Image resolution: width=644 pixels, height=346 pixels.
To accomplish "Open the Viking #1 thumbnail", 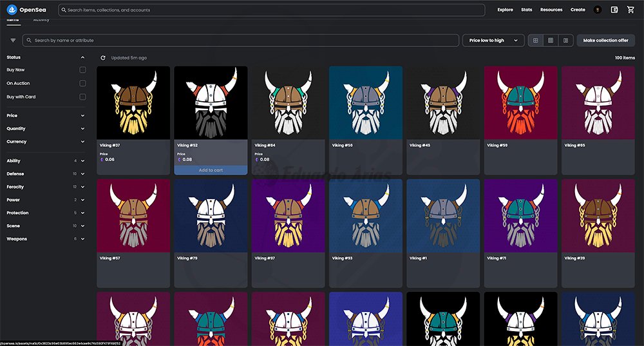I will click(x=443, y=216).
